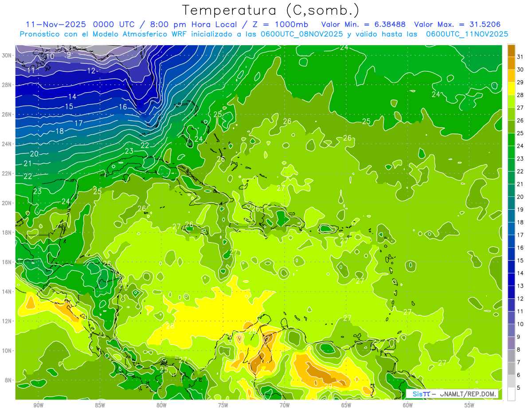
Task: Click the 75W longitude axis label
Action: [223, 405]
